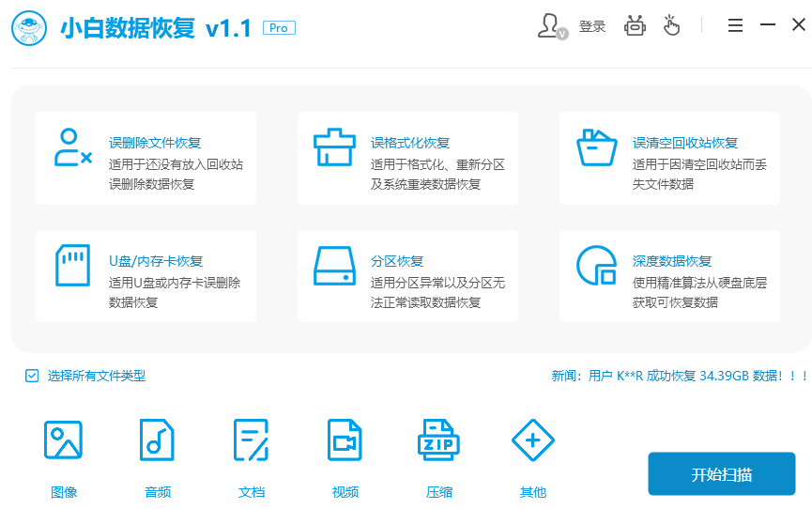Select the 文档 document file type icon
Viewport: 812px width, 509px height.
[252, 440]
